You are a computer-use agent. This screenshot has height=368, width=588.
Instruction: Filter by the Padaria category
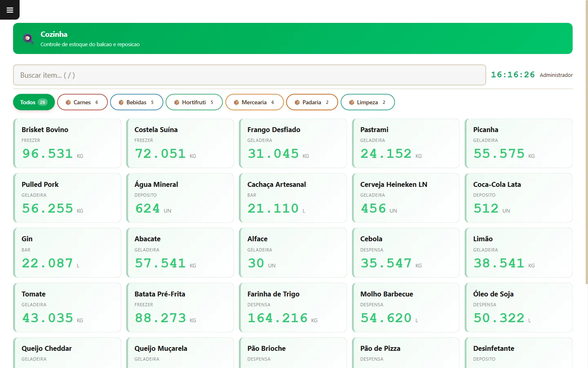coord(312,102)
